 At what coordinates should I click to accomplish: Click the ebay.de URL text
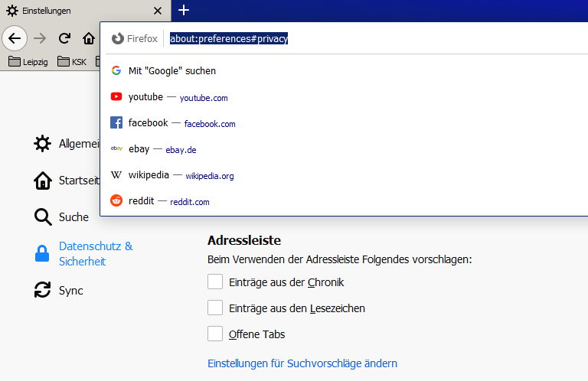pos(181,150)
